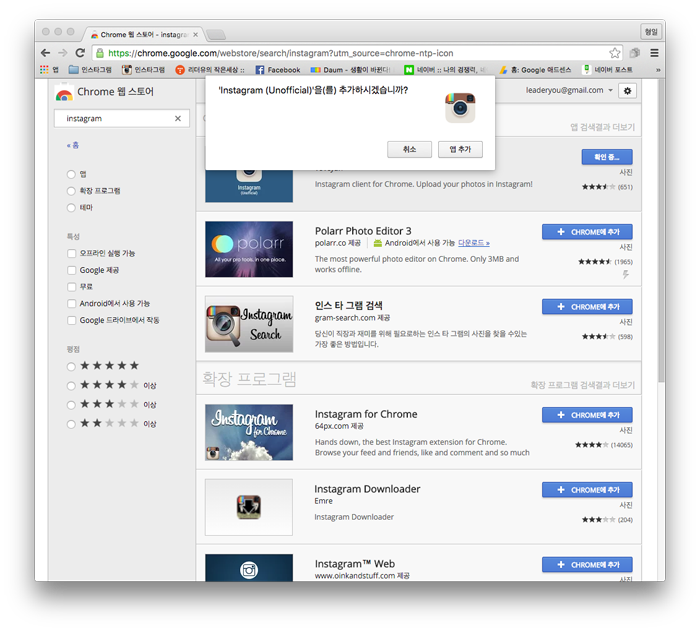Open the Facebook bookmark

(x=278, y=70)
